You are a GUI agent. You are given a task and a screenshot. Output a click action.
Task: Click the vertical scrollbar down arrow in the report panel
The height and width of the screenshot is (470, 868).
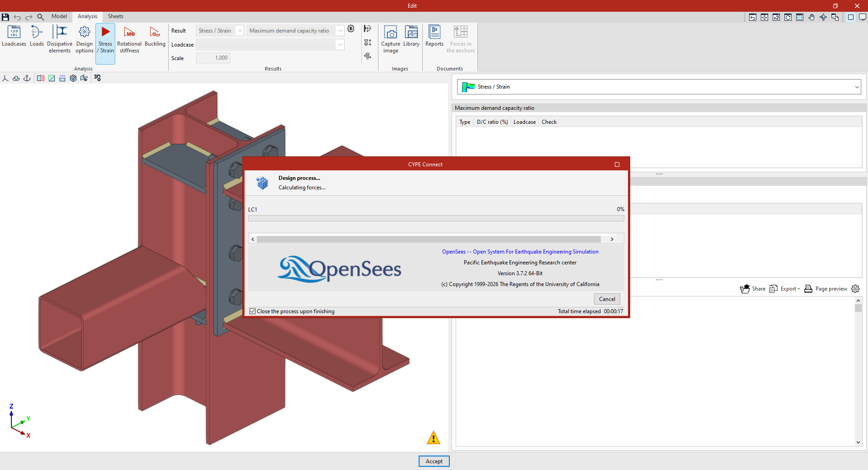point(858,442)
